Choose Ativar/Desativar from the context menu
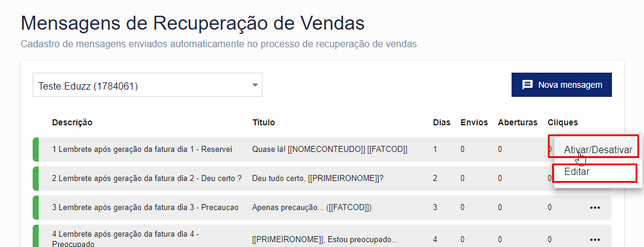644x247 pixels. pyautogui.click(x=597, y=150)
